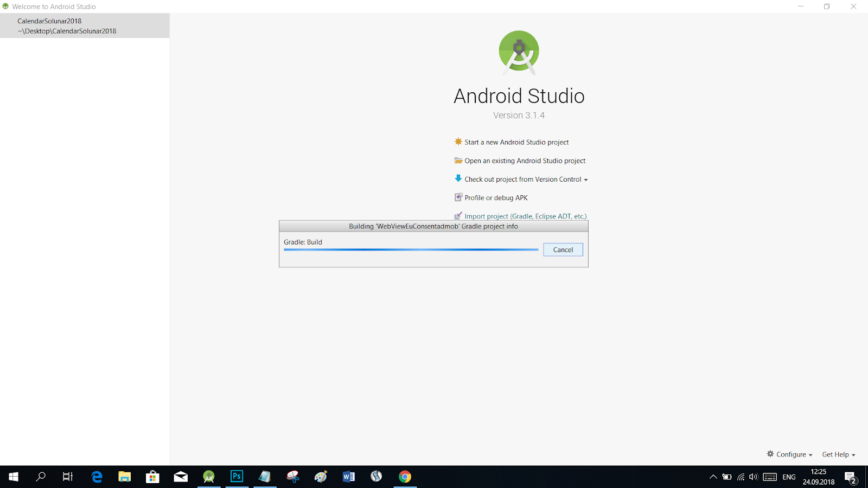Click the Profile or debug APK icon
The height and width of the screenshot is (488, 868).
[458, 197]
